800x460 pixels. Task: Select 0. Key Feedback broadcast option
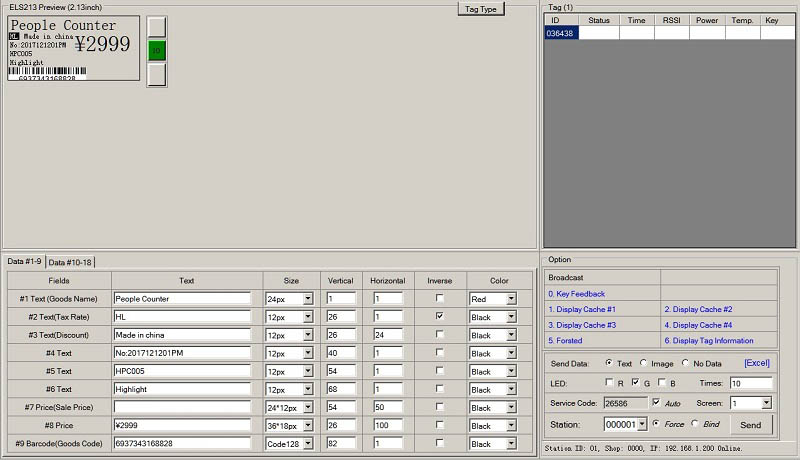(x=577, y=294)
